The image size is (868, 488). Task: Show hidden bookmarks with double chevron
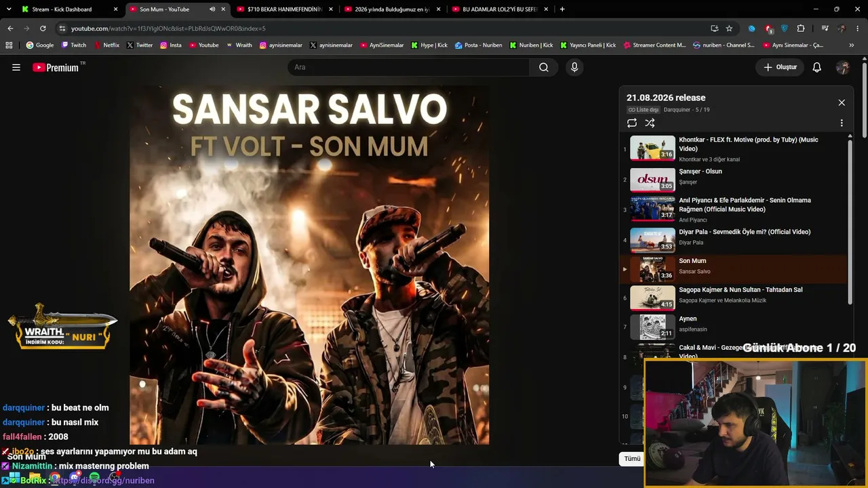click(x=852, y=45)
